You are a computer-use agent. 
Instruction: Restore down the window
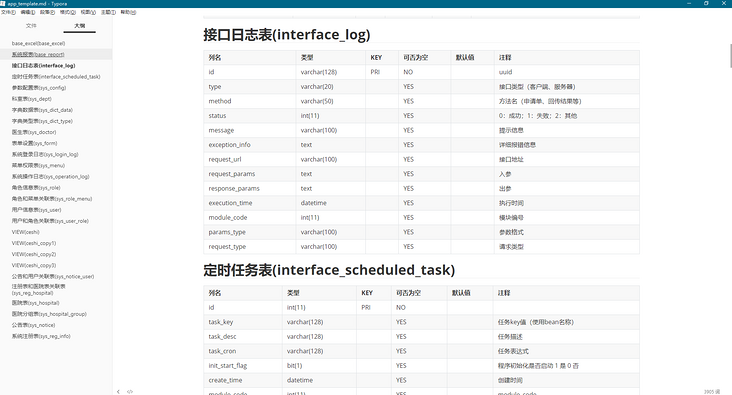706,3
